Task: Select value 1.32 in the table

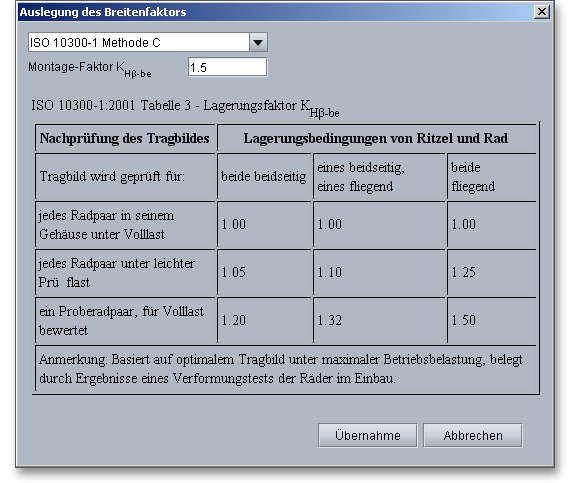Action: (330, 320)
